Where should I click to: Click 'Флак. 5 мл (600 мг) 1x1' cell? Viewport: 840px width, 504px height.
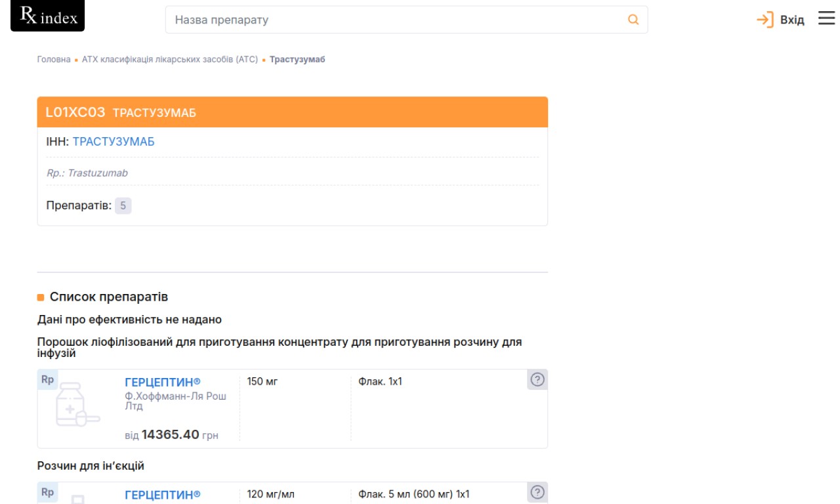point(414,494)
